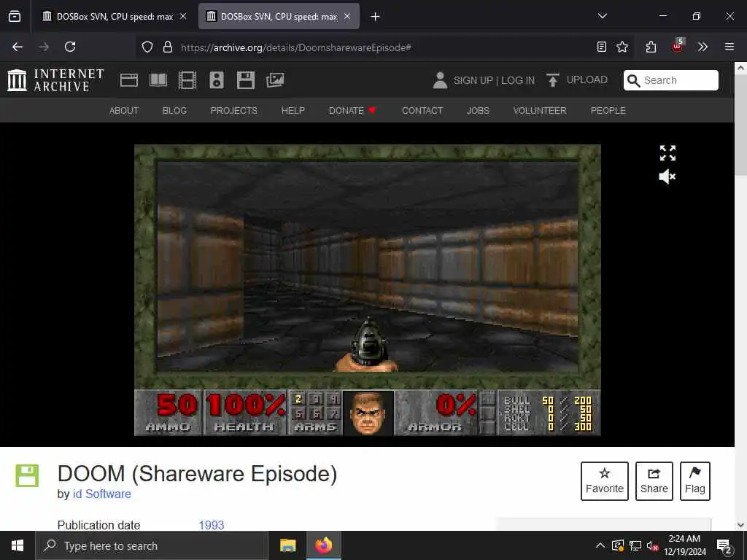
Task: Open Firefox tracking protection shield
Action: [147, 47]
